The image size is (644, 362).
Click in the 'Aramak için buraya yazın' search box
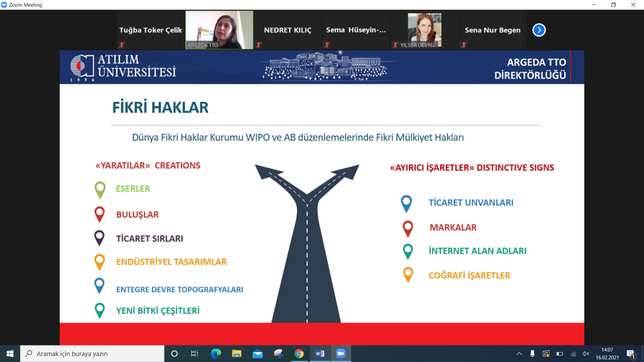(94, 354)
